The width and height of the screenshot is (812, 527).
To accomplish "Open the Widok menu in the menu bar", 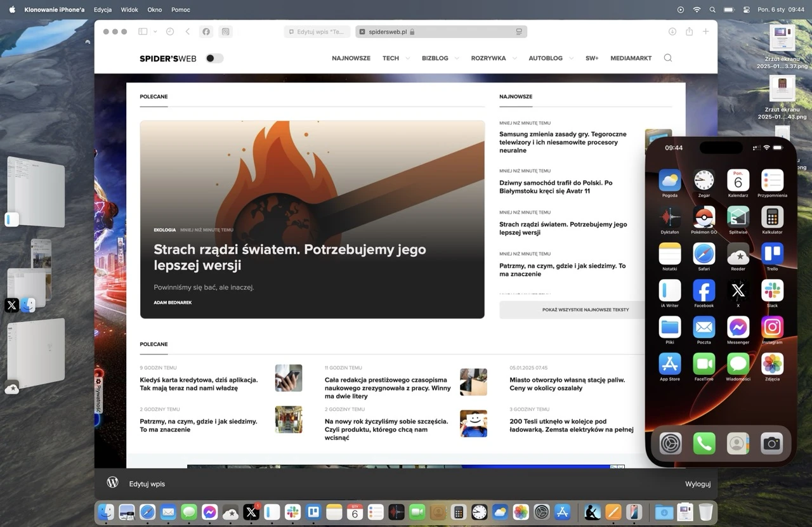I will coord(129,10).
